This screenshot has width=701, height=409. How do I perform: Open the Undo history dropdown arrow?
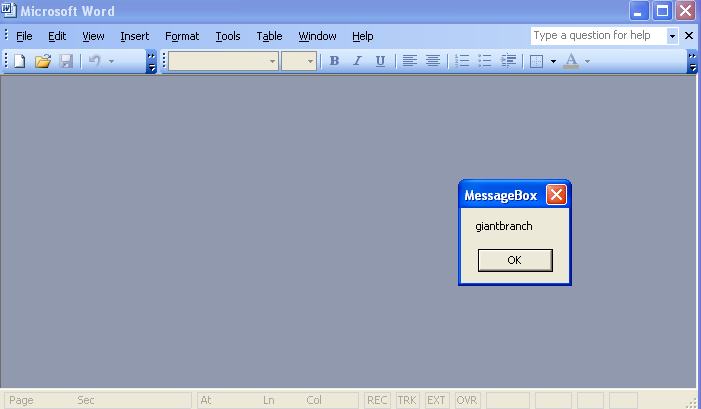click(x=111, y=61)
